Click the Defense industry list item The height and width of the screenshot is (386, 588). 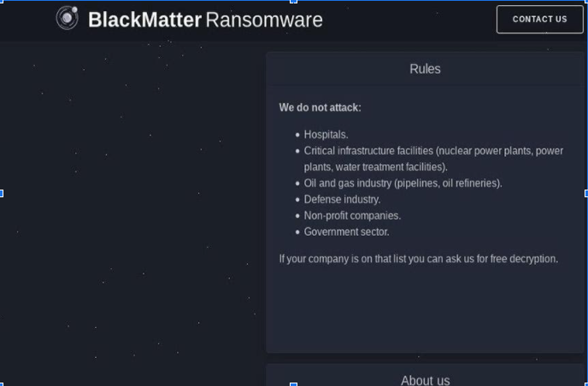pyautogui.click(x=342, y=199)
